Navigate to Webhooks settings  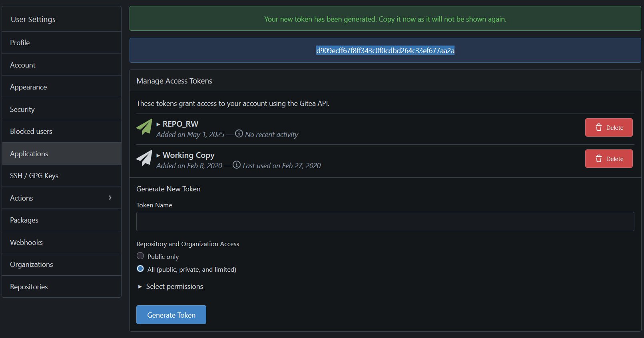[26, 243]
